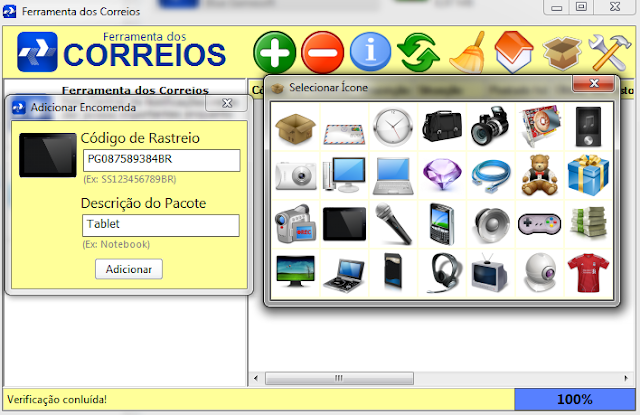640x415 pixels.
Task: Select the red graphics card icon
Action: [539, 126]
